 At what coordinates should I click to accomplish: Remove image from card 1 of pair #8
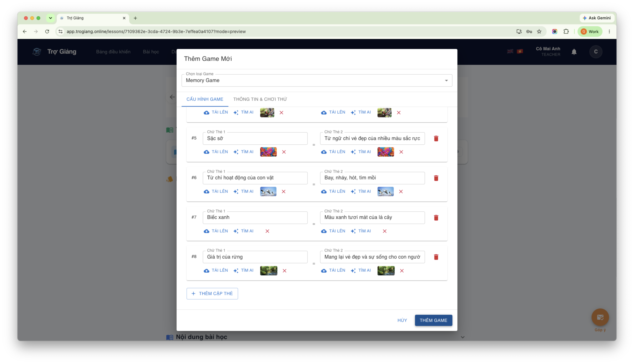tap(284, 270)
